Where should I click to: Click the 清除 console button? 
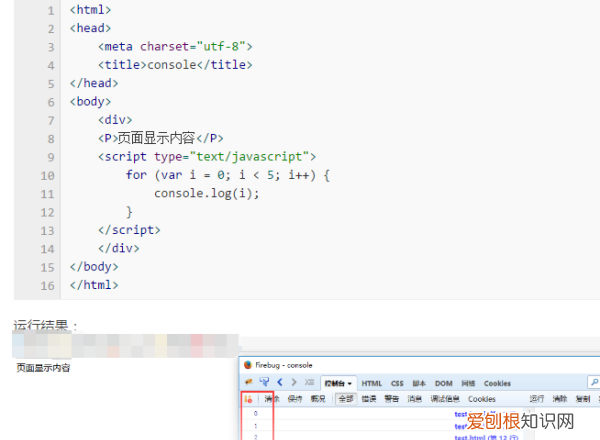click(x=272, y=399)
